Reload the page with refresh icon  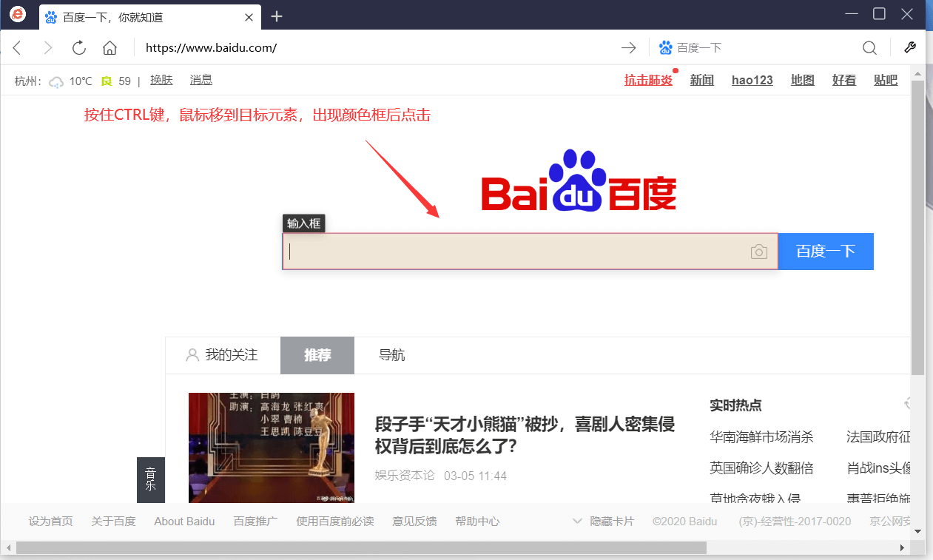[79, 48]
